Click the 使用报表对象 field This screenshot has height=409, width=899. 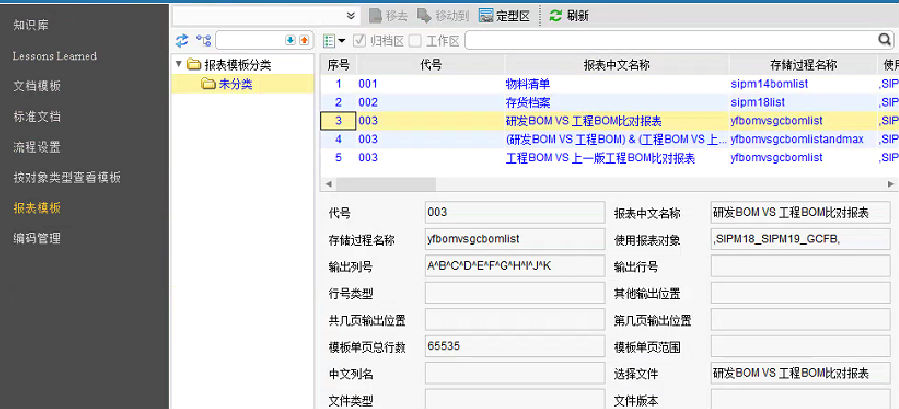(800, 239)
